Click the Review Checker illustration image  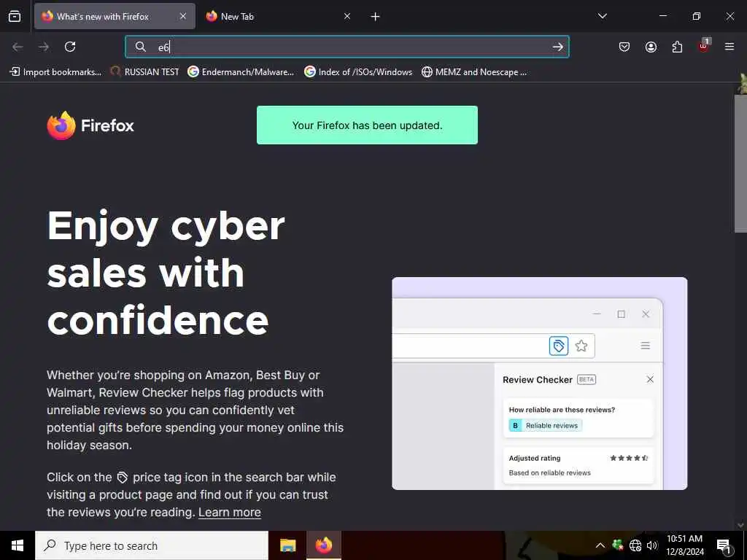coord(540,384)
